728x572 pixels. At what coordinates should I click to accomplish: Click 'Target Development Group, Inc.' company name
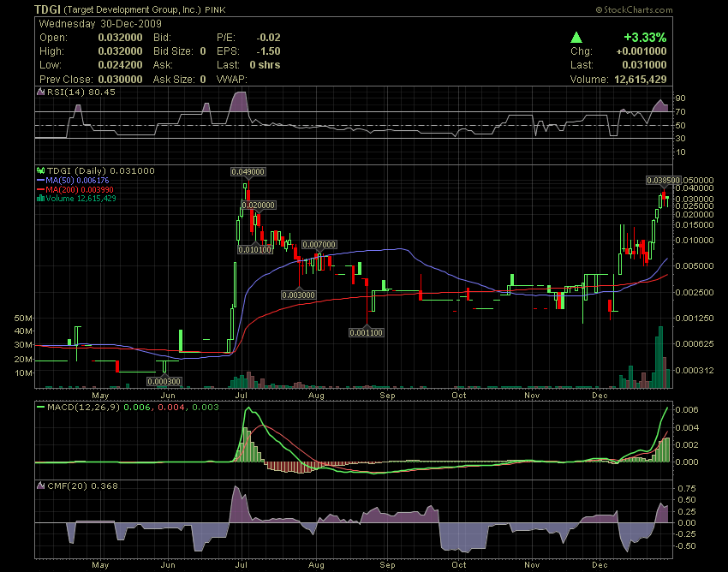coord(132,9)
